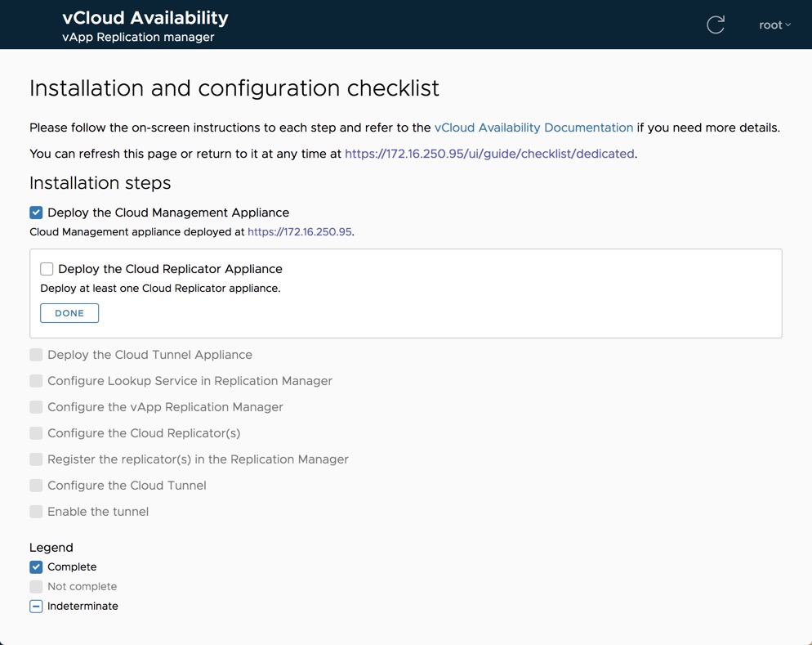Image resolution: width=812 pixels, height=645 pixels.
Task: Open the root user dropdown menu
Action: click(x=774, y=25)
